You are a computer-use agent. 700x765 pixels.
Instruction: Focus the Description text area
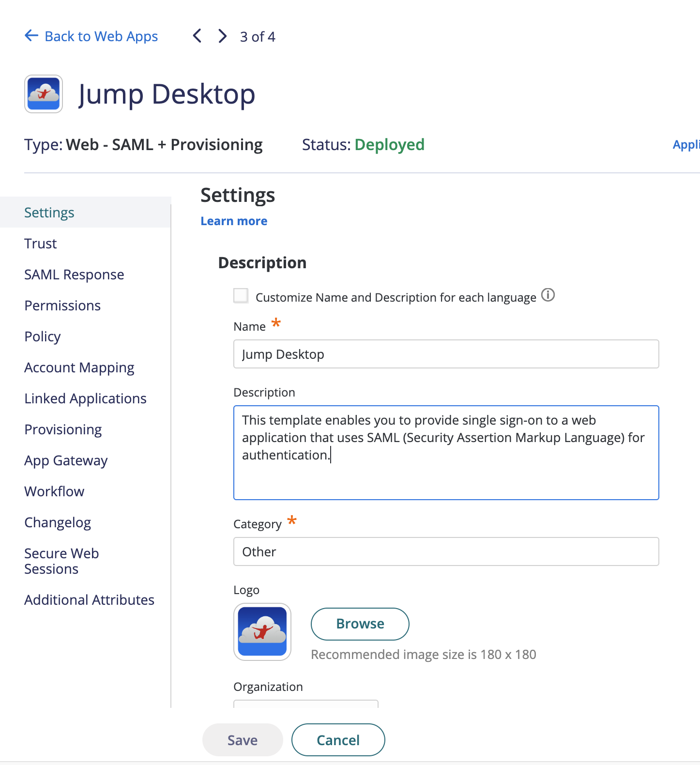click(446, 453)
